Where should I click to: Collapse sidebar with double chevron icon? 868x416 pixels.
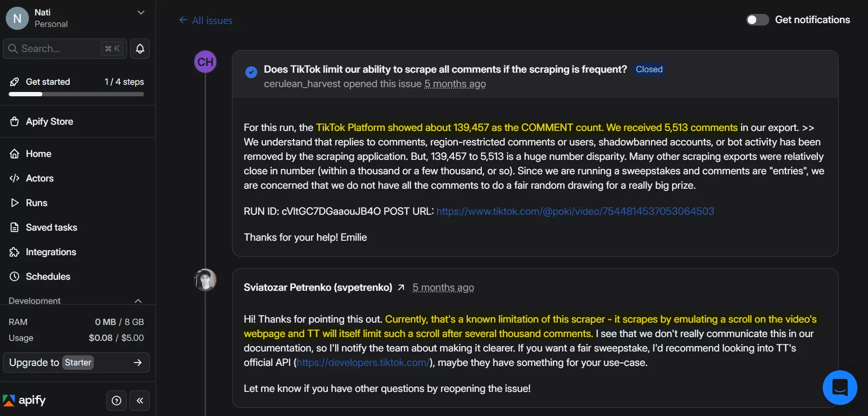pyautogui.click(x=140, y=401)
